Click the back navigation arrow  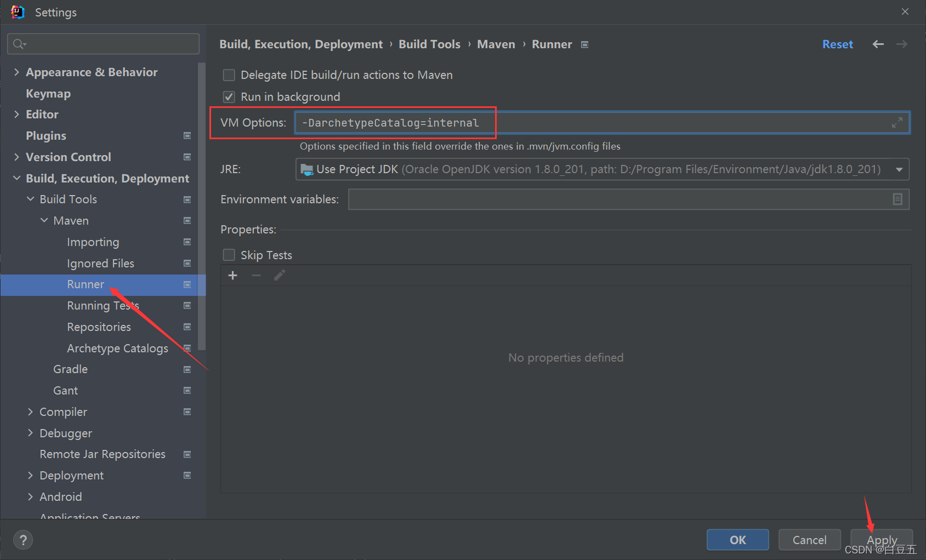(878, 44)
